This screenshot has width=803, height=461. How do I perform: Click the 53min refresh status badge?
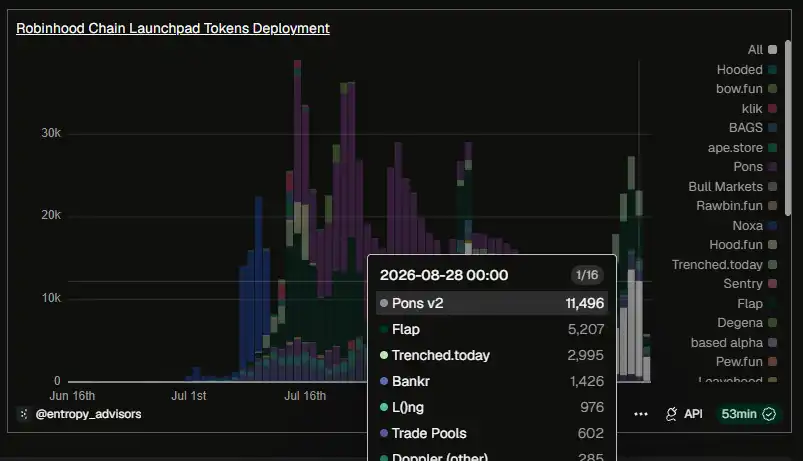point(748,414)
